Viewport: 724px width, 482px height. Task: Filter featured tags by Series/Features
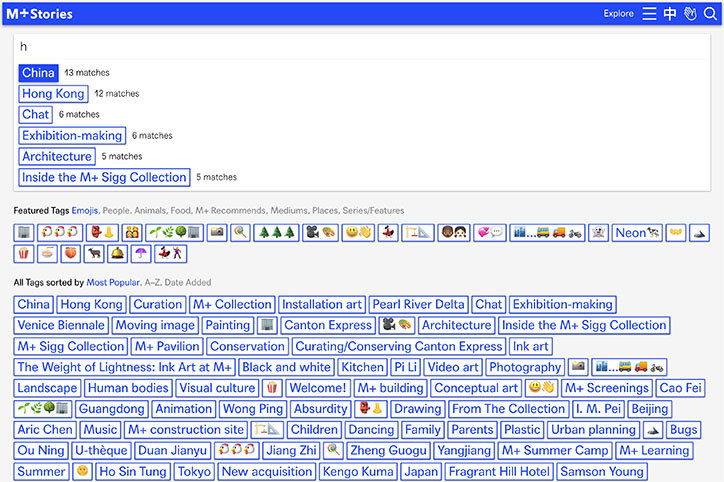[x=373, y=211]
